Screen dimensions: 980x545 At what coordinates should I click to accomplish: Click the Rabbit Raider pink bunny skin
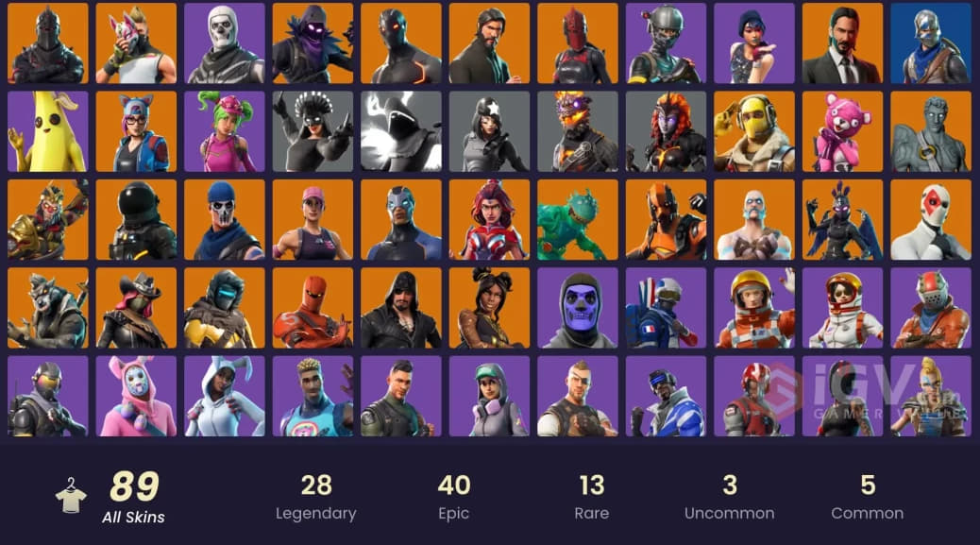(136, 397)
